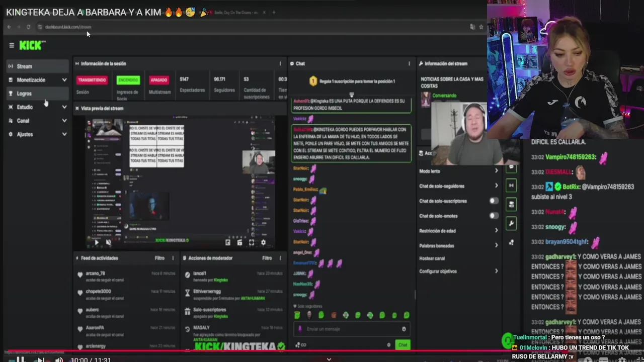Open Filtro in Feed de actividades
644x362 pixels.
click(159, 258)
